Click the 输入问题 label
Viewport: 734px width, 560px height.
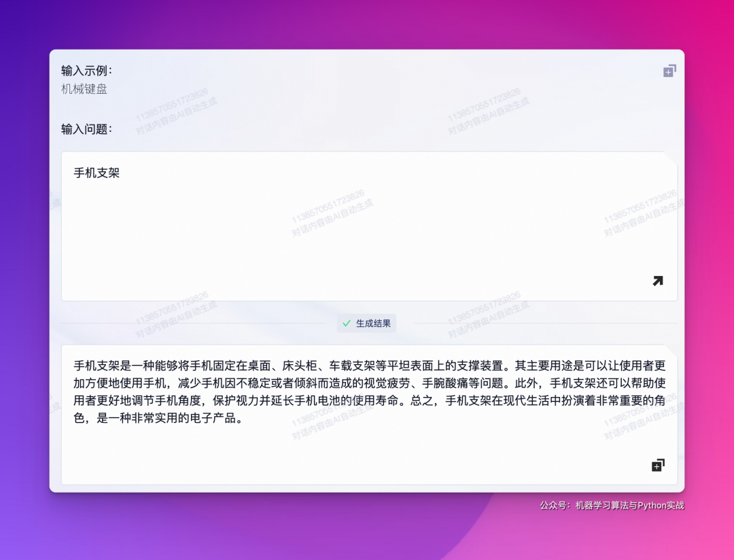click(87, 128)
